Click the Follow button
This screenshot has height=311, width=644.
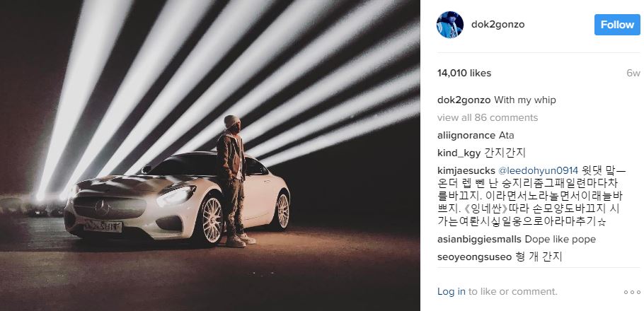coord(617,25)
